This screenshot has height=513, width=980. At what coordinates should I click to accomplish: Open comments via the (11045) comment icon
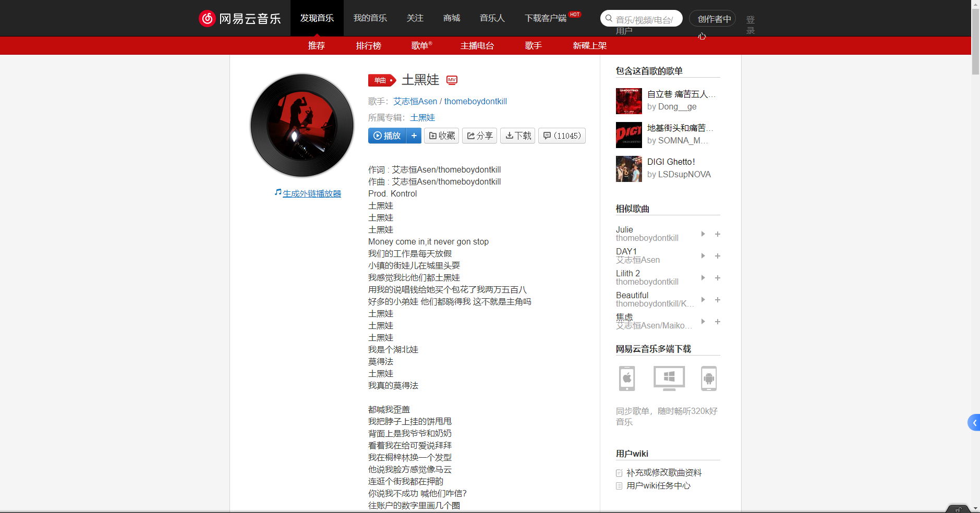point(562,136)
